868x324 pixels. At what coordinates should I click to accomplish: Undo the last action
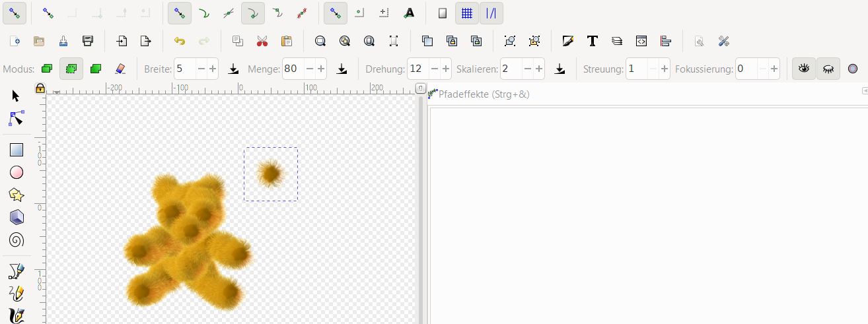coord(180,41)
